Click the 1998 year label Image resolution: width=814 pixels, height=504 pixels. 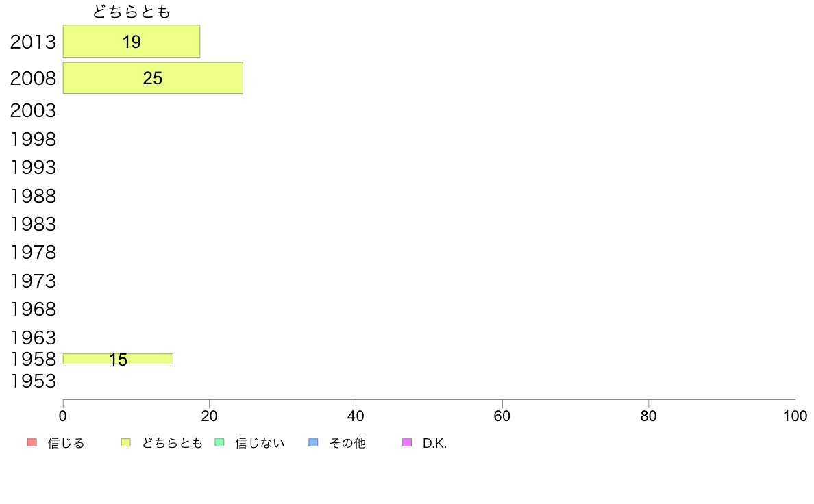point(33,139)
